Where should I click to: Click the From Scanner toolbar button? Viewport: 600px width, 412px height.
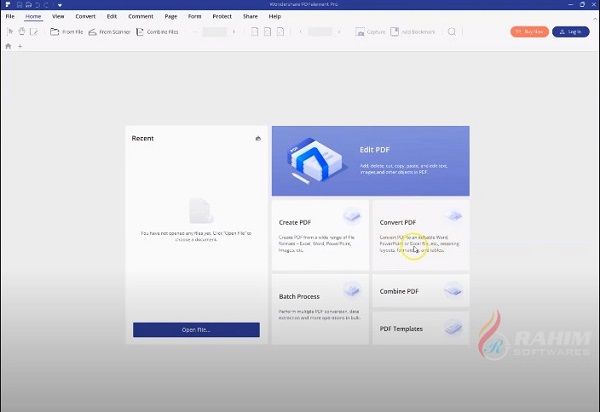[109, 32]
